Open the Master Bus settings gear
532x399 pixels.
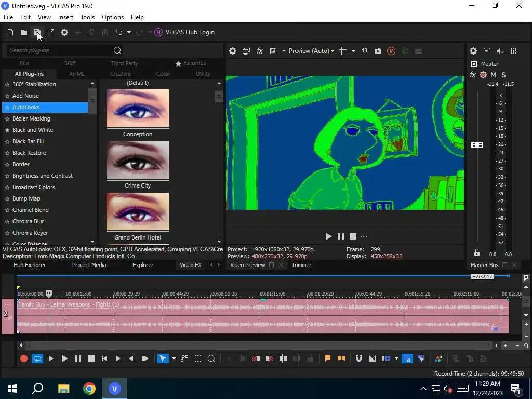473,51
